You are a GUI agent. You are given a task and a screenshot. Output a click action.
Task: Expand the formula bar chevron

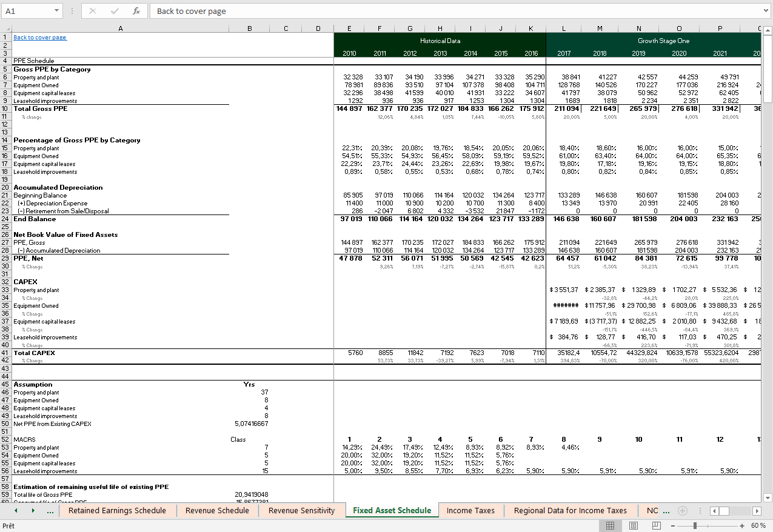tap(766, 11)
